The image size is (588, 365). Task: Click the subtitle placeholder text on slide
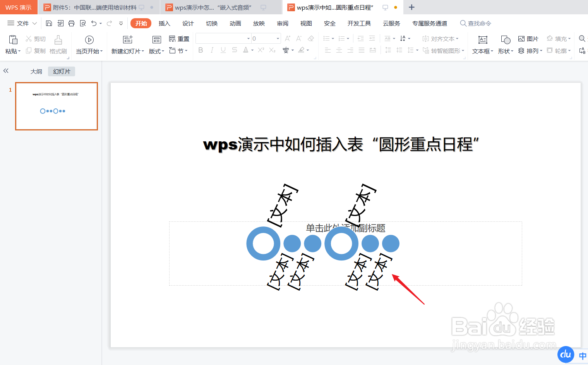345,228
